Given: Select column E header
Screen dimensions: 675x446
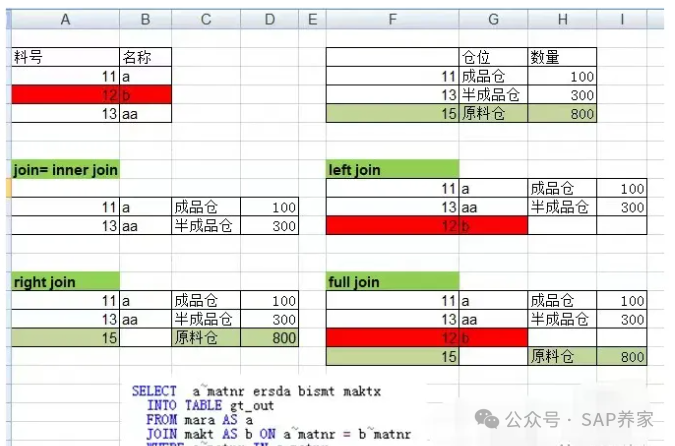Looking at the screenshot, I should point(313,19).
